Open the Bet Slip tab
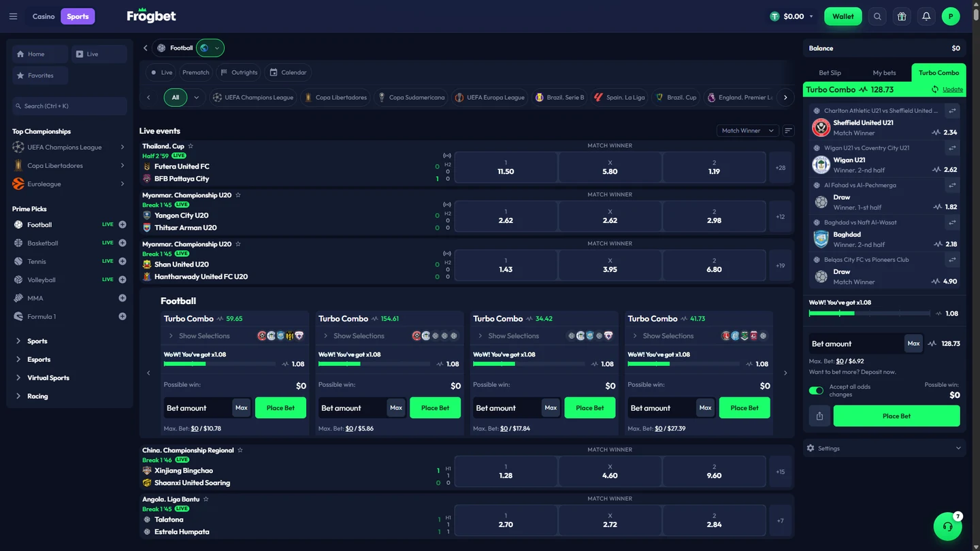Screen dimensions: 980x551 [x=830, y=73]
